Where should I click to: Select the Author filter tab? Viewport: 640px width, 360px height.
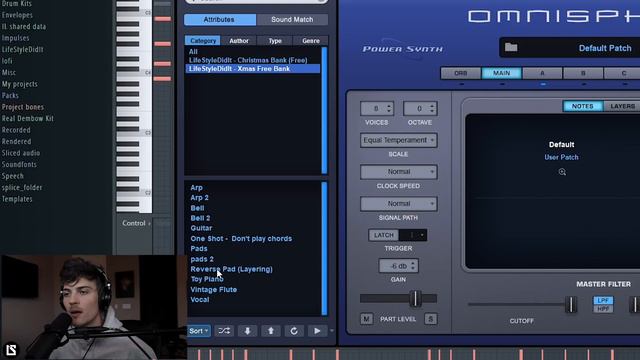(x=239, y=40)
